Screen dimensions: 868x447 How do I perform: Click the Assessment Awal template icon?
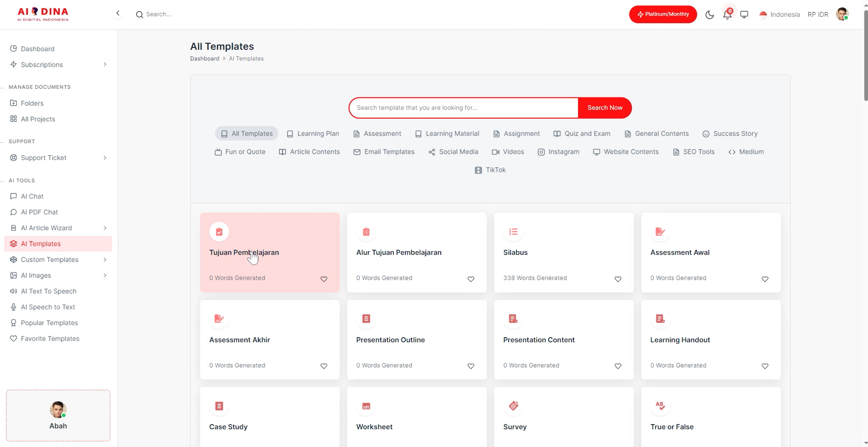point(660,232)
